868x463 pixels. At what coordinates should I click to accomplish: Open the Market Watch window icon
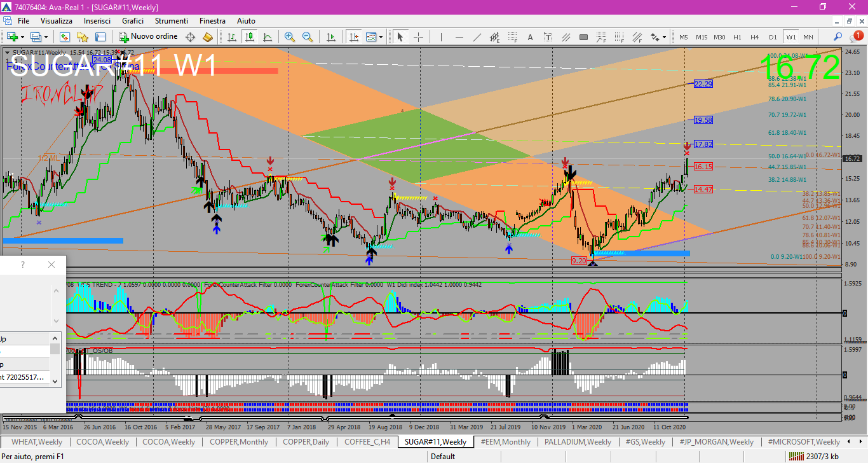tap(65, 37)
